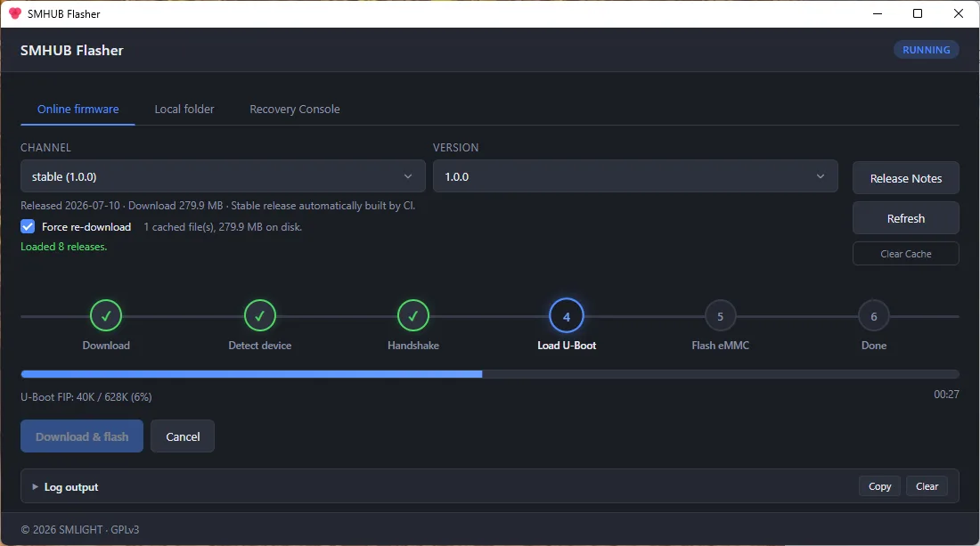Image resolution: width=980 pixels, height=546 pixels.
Task: Click the Refresh button
Action: 906,218
